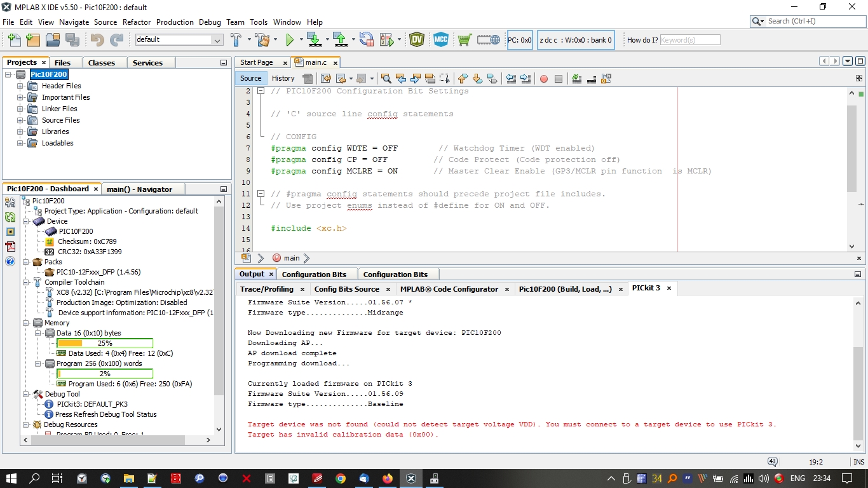Expand the Header Files folder

coord(20,86)
